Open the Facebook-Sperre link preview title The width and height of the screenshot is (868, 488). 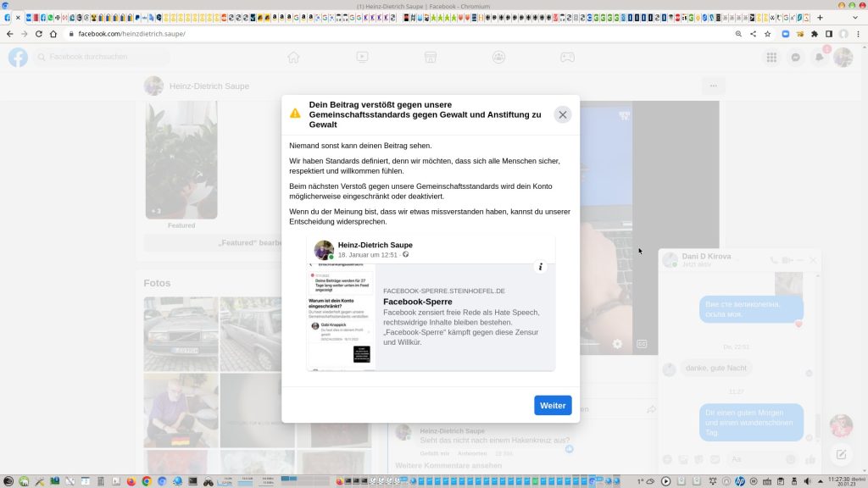tap(417, 302)
